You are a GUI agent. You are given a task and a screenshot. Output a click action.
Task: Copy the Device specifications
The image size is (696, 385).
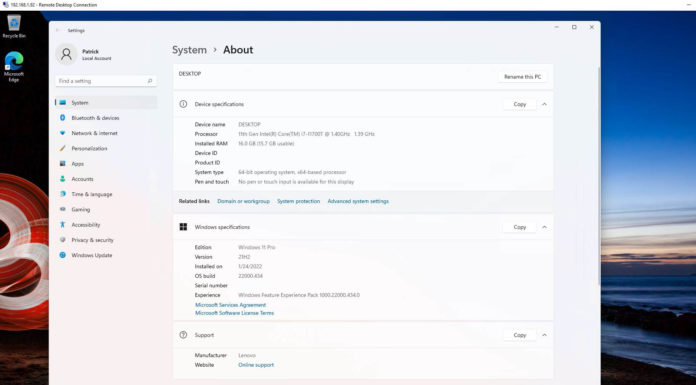click(x=519, y=104)
